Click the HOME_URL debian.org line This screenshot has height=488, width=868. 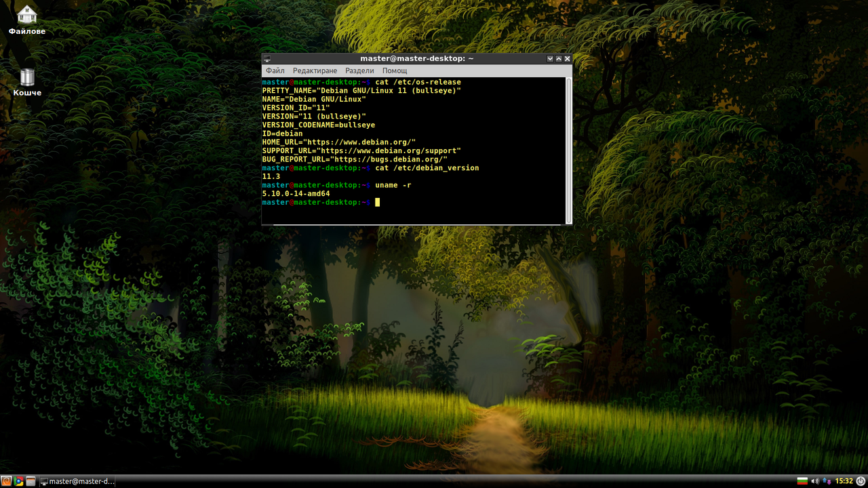click(x=339, y=142)
